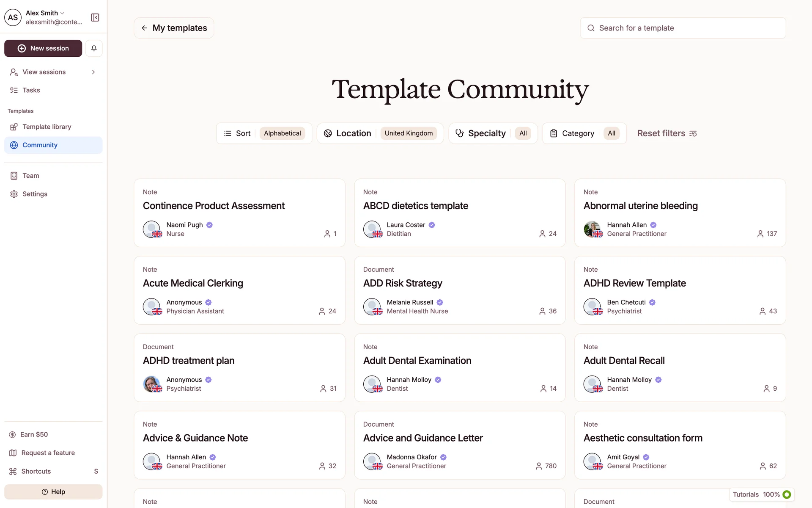Viewport: 812px width, 508px height.
Task: Click the template search field
Action: tap(683, 28)
